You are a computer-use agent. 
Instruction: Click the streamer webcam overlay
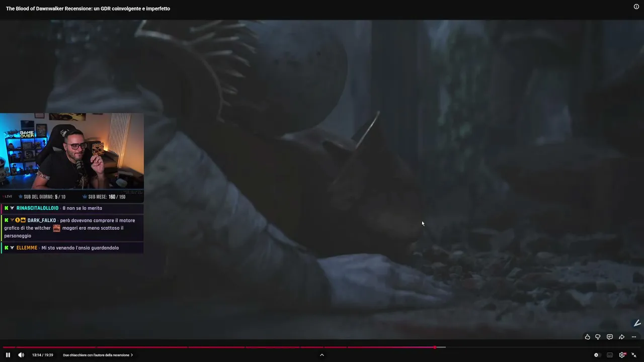pyautogui.click(x=72, y=151)
